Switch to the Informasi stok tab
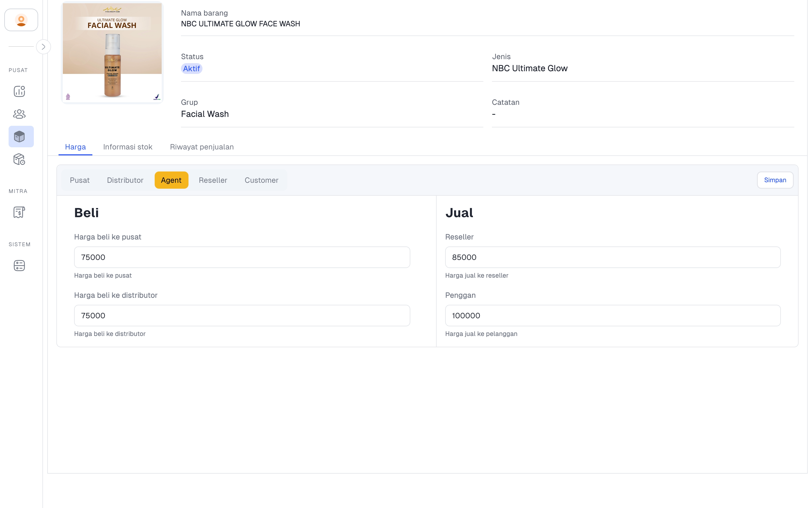The width and height of the screenshot is (812, 508). (x=128, y=147)
